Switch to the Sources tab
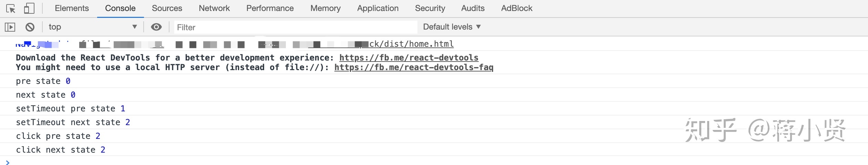The width and height of the screenshot is (868, 165). pyautogui.click(x=167, y=8)
